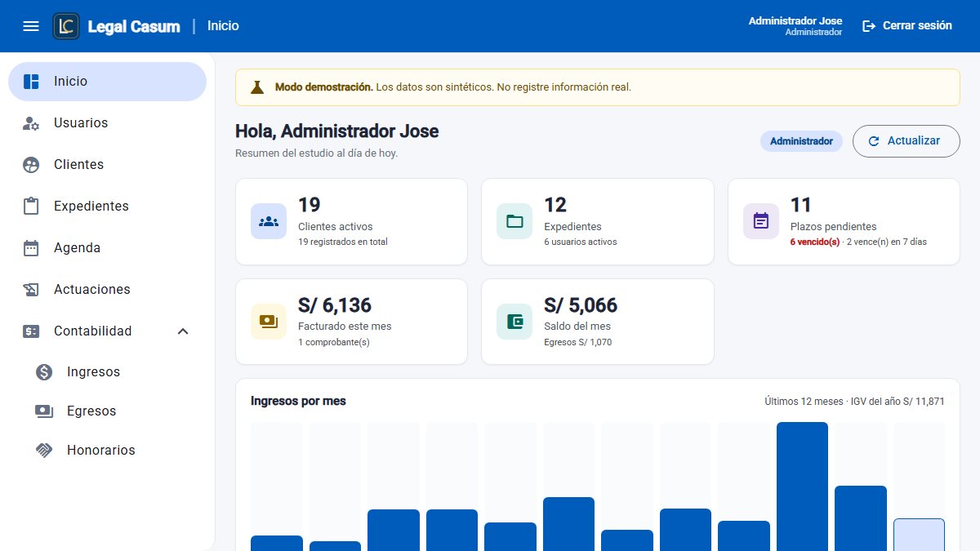Click the 'Hola, Administrador Jose' heading
Image resolution: width=980 pixels, height=551 pixels.
336,131
